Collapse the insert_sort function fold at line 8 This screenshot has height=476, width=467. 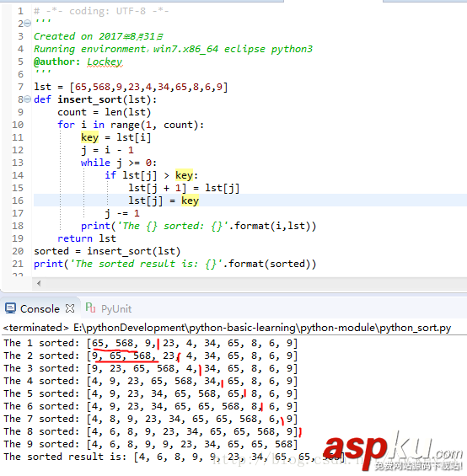(x=27, y=99)
